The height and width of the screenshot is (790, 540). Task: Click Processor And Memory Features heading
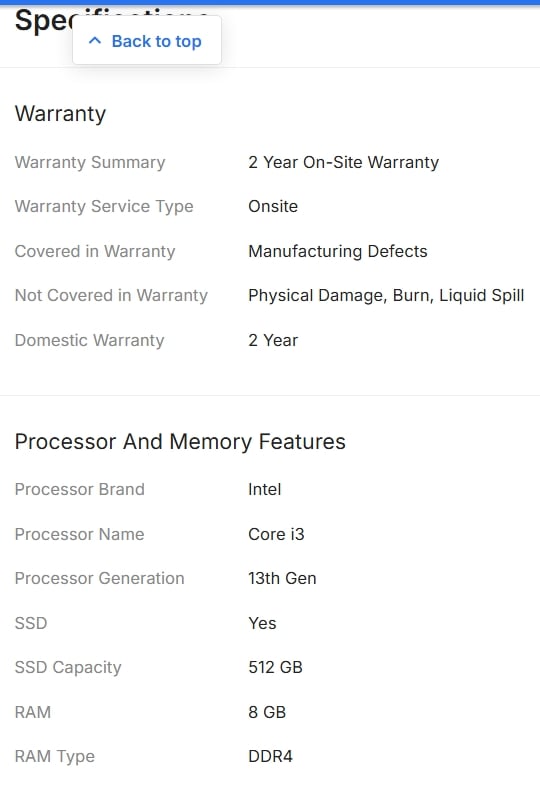[180, 442]
